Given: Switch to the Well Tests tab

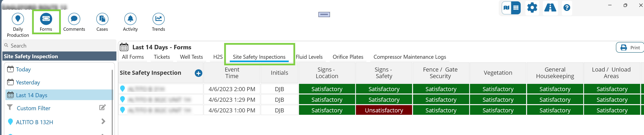Looking at the screenshot, I should (x=191, y=57).
